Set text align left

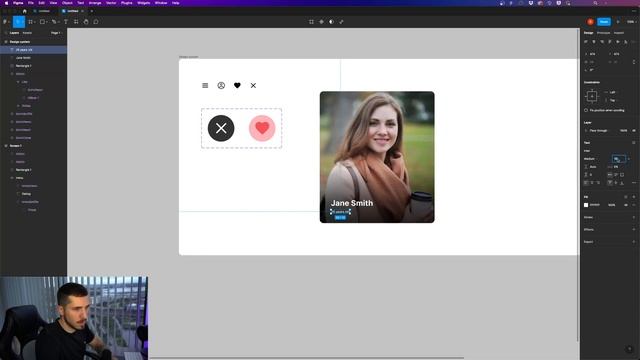tap(586, 182)
